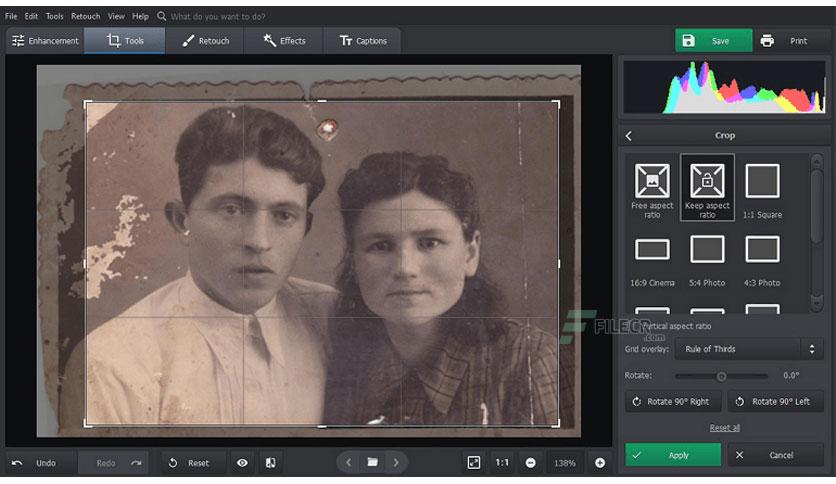Viewport: 836px width, 484px height.
Task: Click the fit to screen icon
Action: (x=473, y=463)
